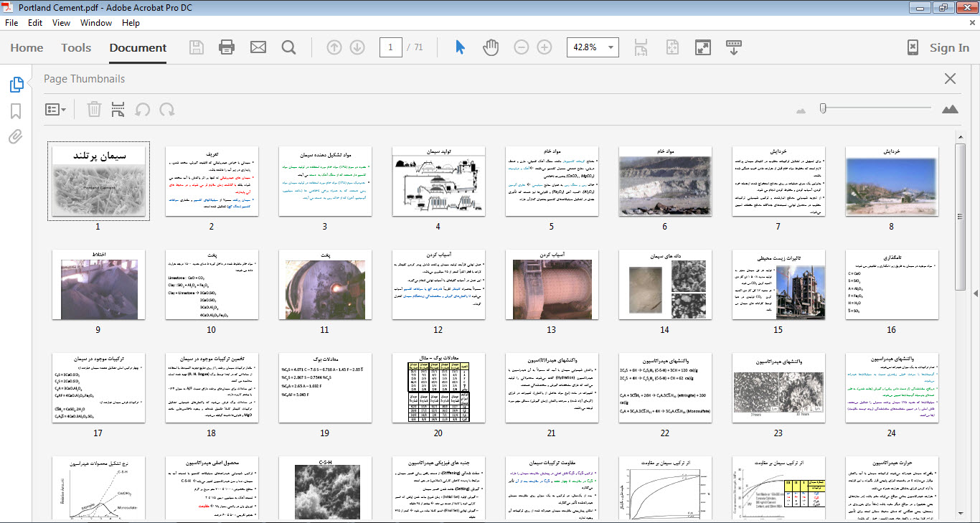Rotate pages counterclockwise icon
The height and width of the screenshot is (523, 980).
click(143, 109)
